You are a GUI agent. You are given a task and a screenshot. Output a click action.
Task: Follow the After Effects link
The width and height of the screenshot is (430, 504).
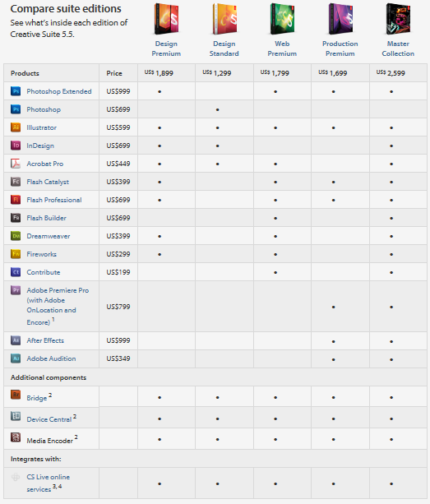coord(45,340)
